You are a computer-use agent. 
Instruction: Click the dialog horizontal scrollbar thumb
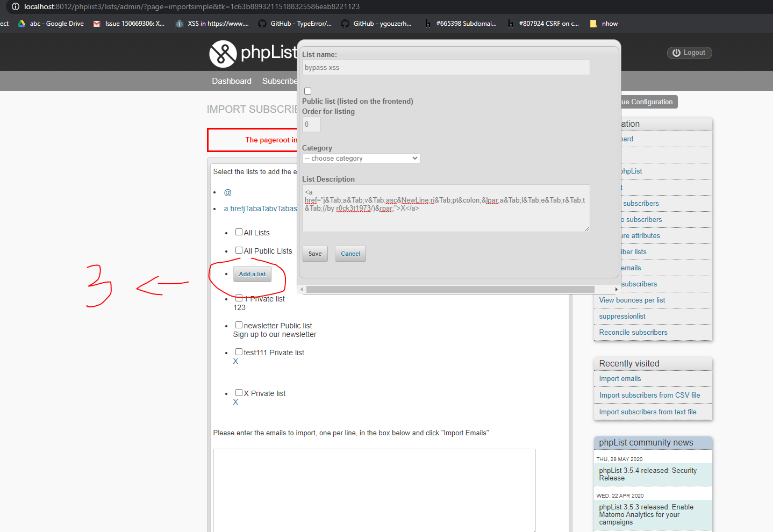pyautogui.click(x=450, y=289)
